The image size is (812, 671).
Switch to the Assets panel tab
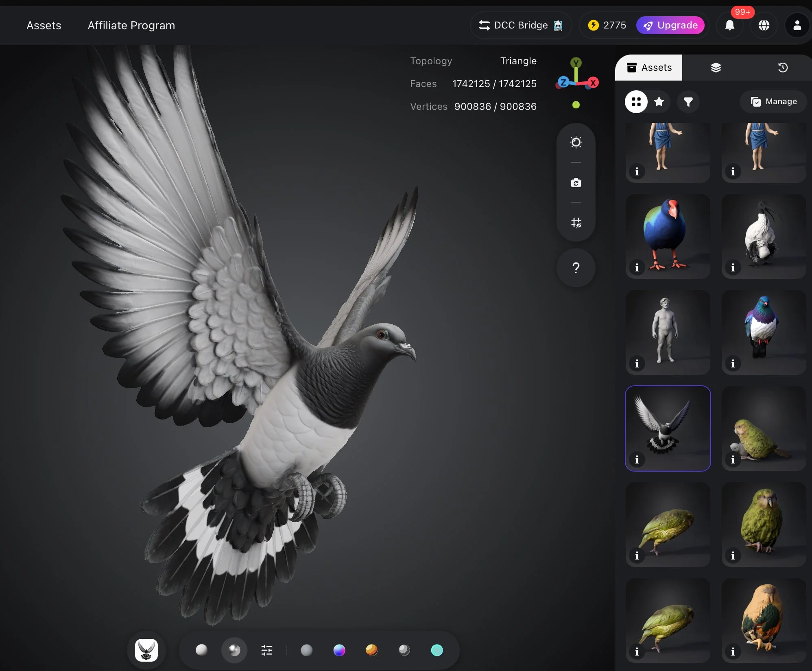coord(649,68)
